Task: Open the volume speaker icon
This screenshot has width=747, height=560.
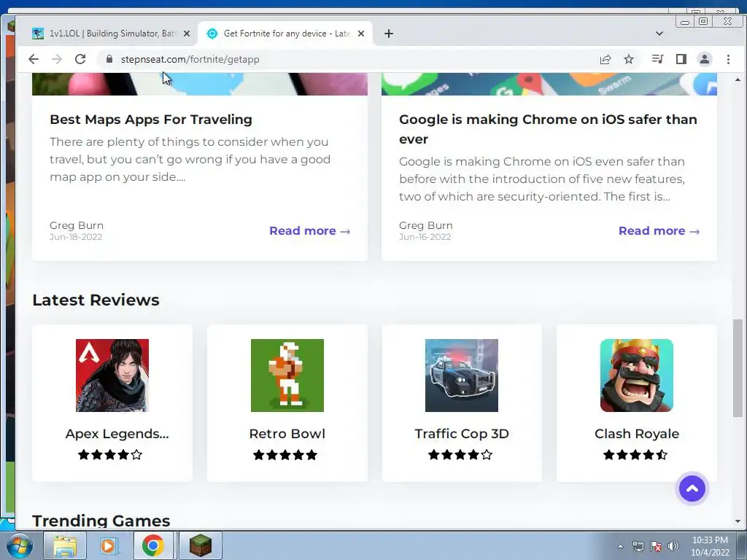Action: pos(673,546)
